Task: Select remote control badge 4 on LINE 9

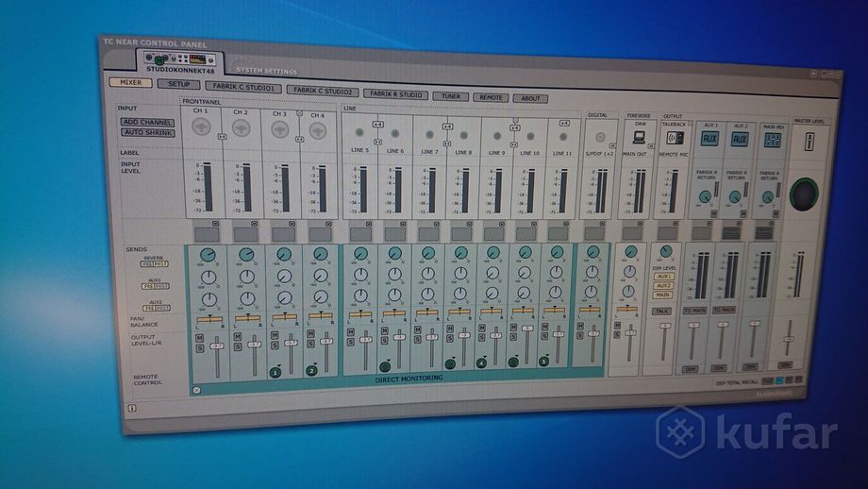Action: 481,363
